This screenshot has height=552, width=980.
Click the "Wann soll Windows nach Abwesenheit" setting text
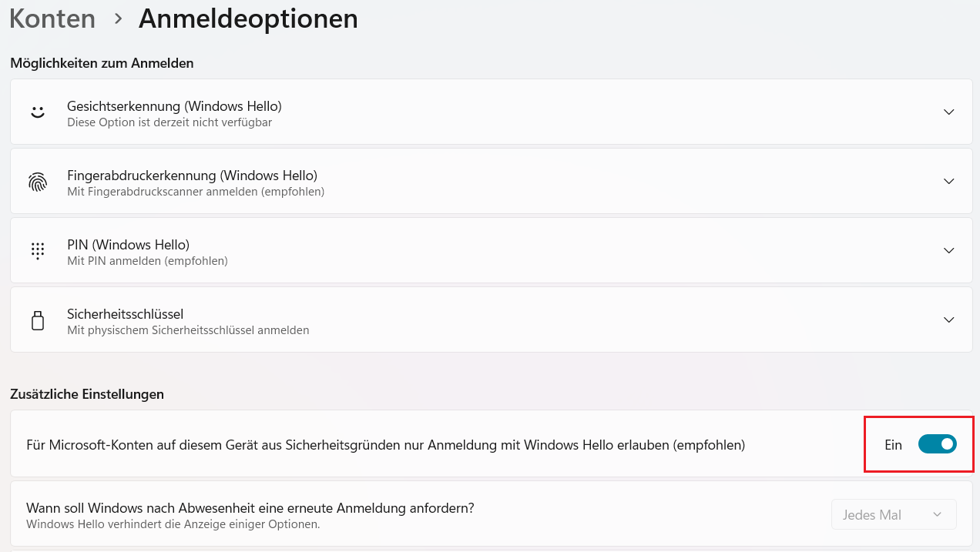tap(250, 507)
